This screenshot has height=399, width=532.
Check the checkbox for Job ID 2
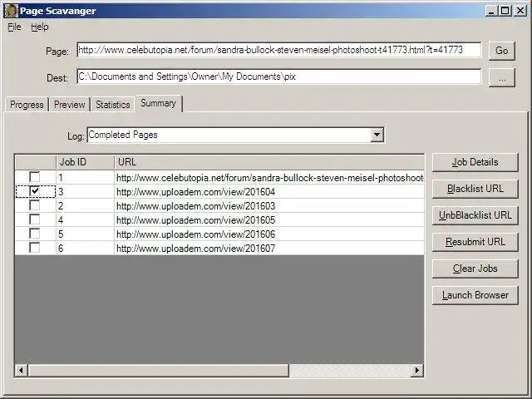[x=34, y=205]
